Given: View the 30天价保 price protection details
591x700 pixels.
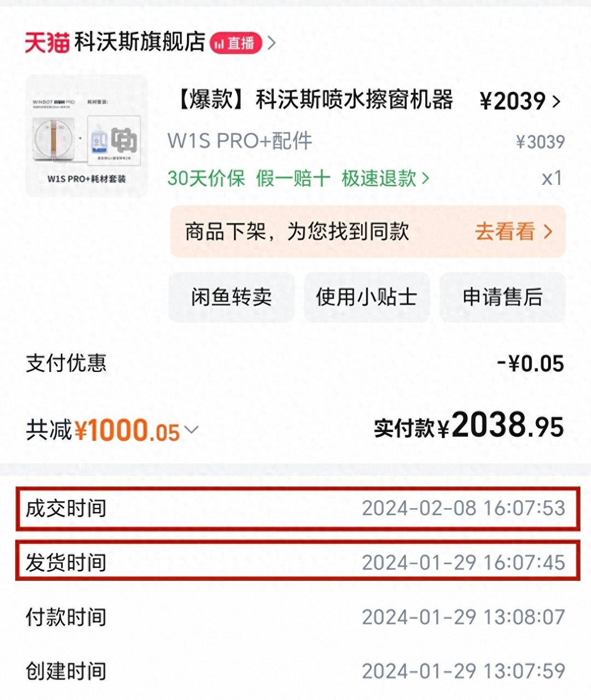Looking at the screenshot, I should pyautogui.click(x=206, y=179).
